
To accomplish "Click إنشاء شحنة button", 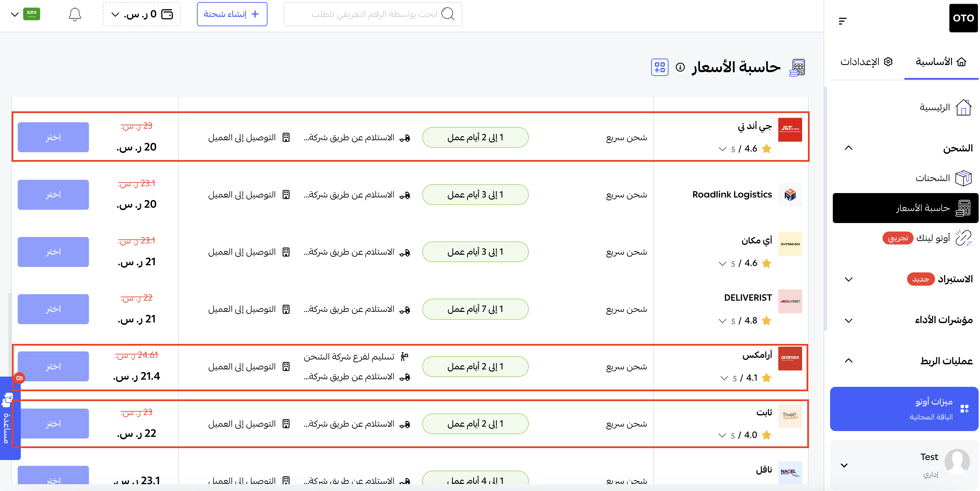I will (x=232, y=14).
